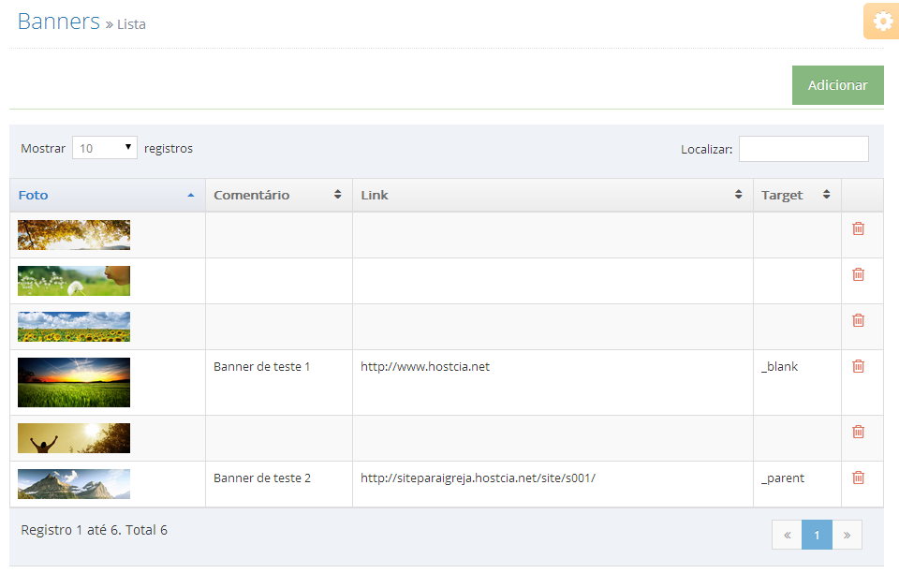Sort table by Target column
This screenshot has height=588, width=899.
coord(797,196)
